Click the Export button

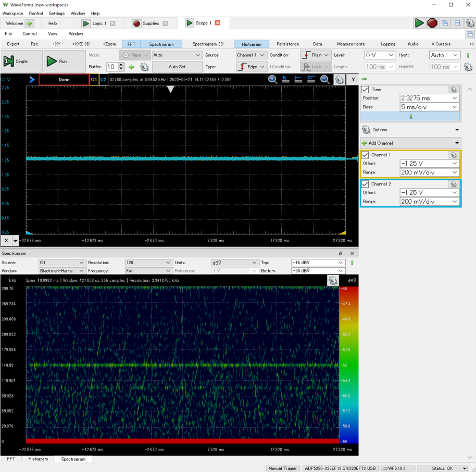pyautogui.click(x=13, y=44)
